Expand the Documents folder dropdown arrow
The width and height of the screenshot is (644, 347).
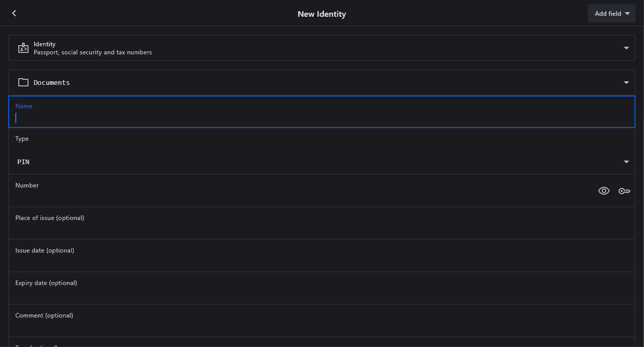coord(626,83)
